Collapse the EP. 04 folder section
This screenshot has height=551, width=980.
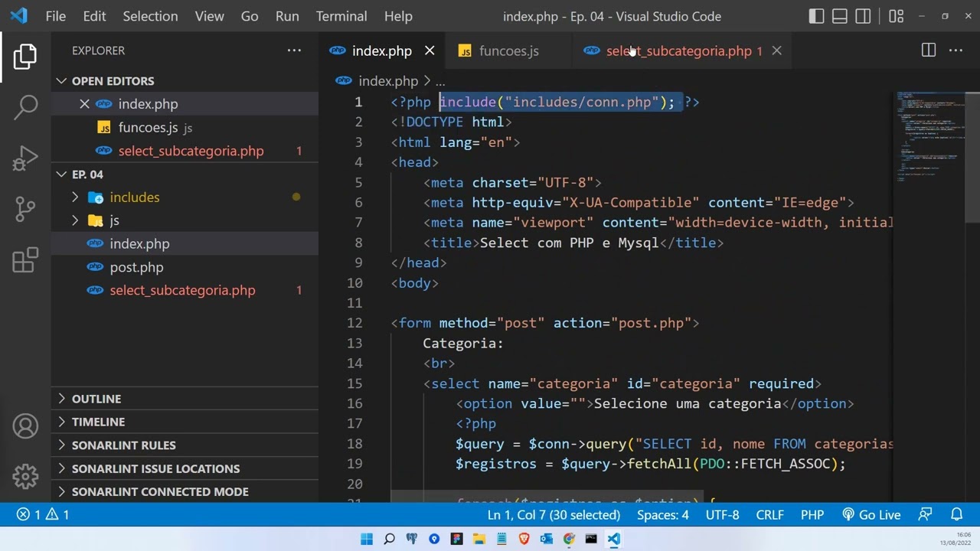click(x=185, y=174)
